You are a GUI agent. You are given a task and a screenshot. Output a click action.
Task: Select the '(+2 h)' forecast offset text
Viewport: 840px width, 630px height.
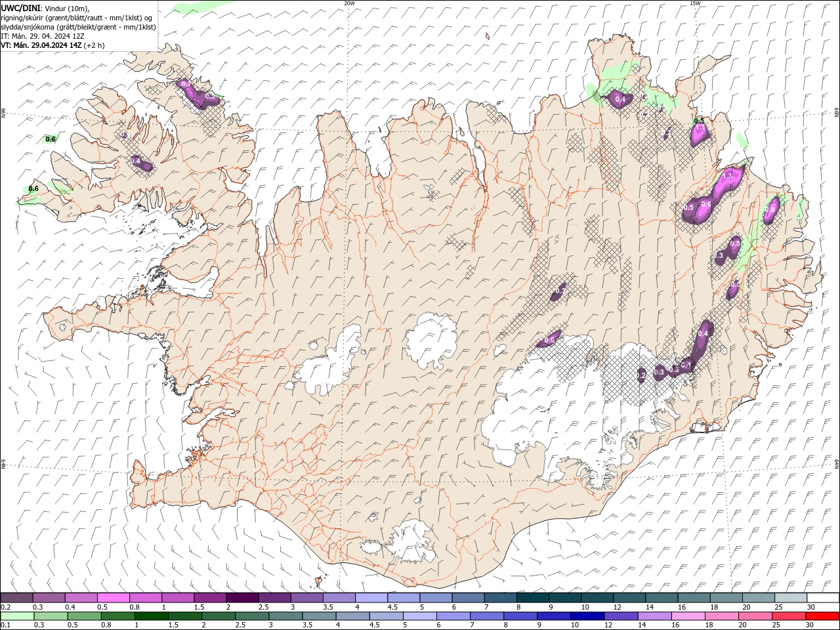94,45
